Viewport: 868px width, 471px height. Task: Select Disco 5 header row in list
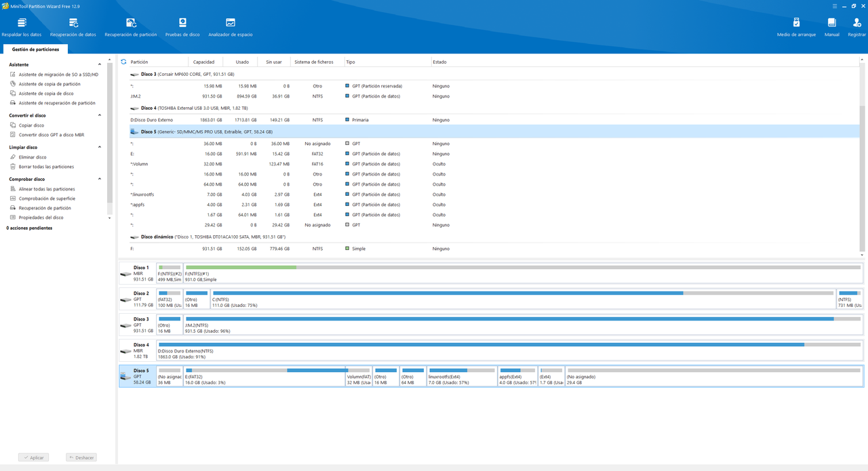494,131
